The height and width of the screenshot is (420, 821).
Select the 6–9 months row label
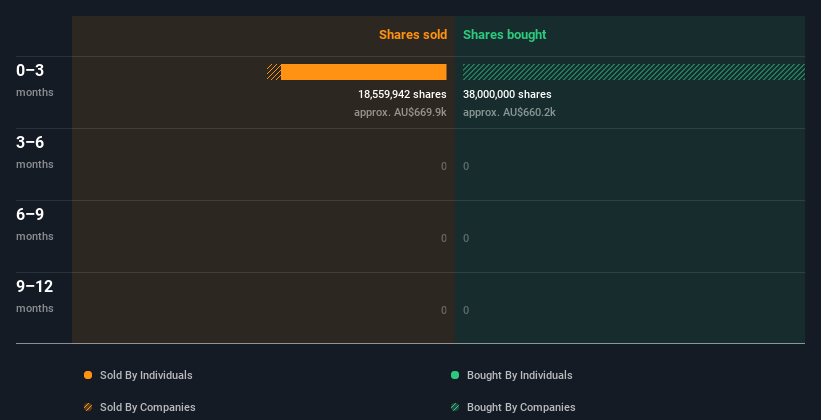pos(35,224)
